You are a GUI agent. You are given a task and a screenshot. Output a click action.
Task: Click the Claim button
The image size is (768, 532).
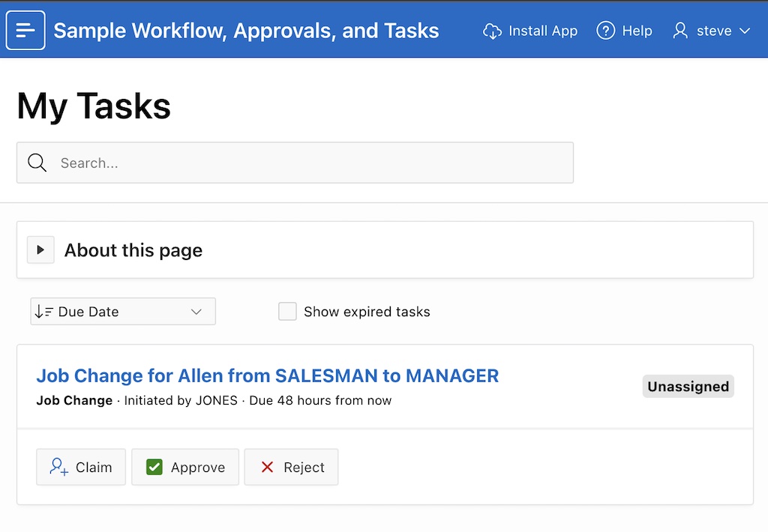click(80, 467)
